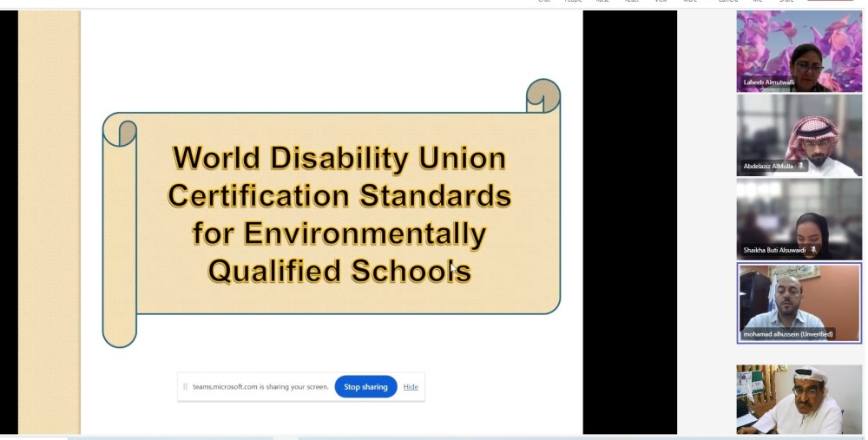Click the muted mic icon beside Abdelaziz AlMulla
The width and height of the screenshot is (868, 440).
800,166
